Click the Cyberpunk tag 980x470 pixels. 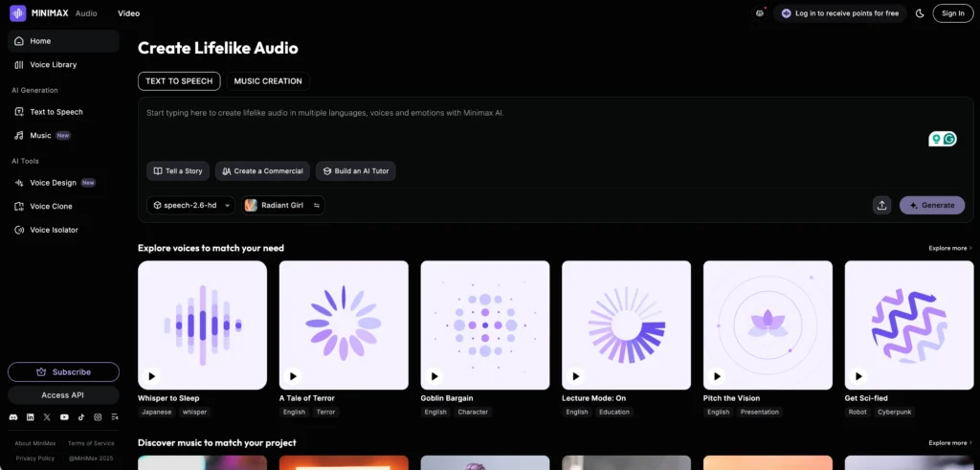[x=894, y=412]
